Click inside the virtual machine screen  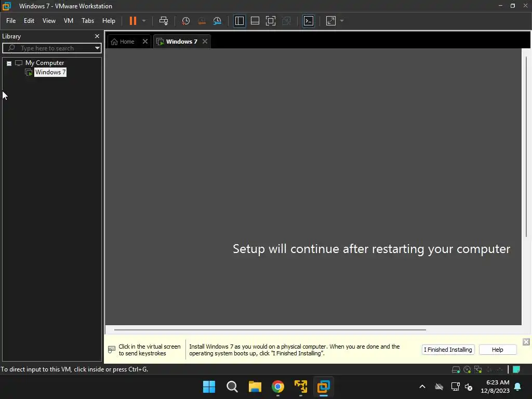pyautogui.click(x=313, y=187)
